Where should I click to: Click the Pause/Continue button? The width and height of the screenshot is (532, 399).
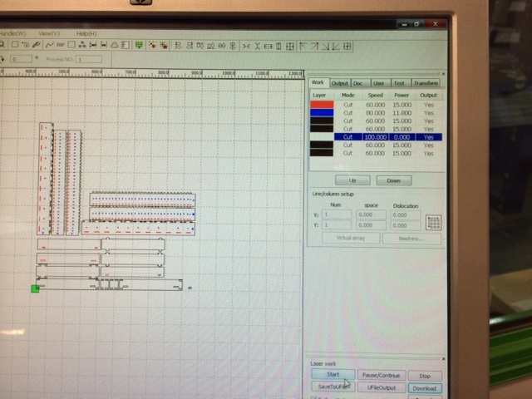[382, 375]
